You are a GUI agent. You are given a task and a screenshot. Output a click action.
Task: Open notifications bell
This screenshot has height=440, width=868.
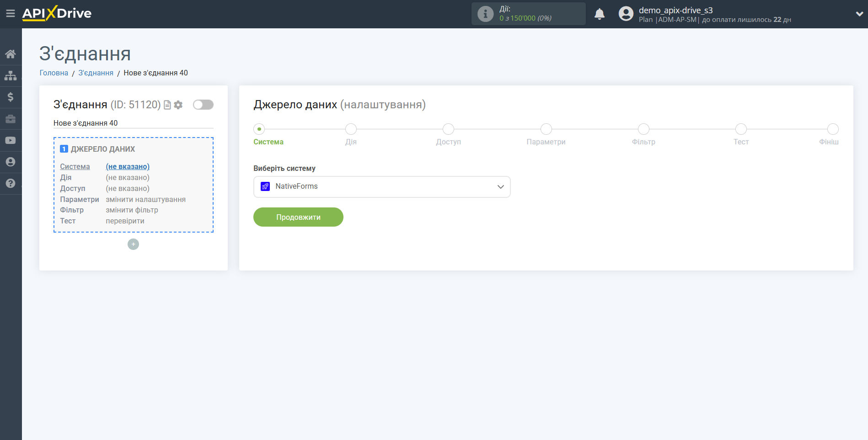(x=600, y=14)
